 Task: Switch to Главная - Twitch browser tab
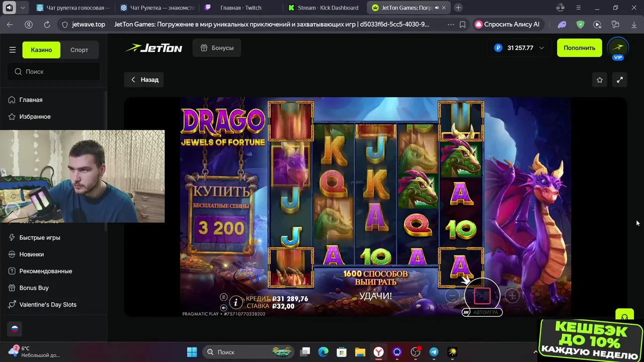[241, 8]
